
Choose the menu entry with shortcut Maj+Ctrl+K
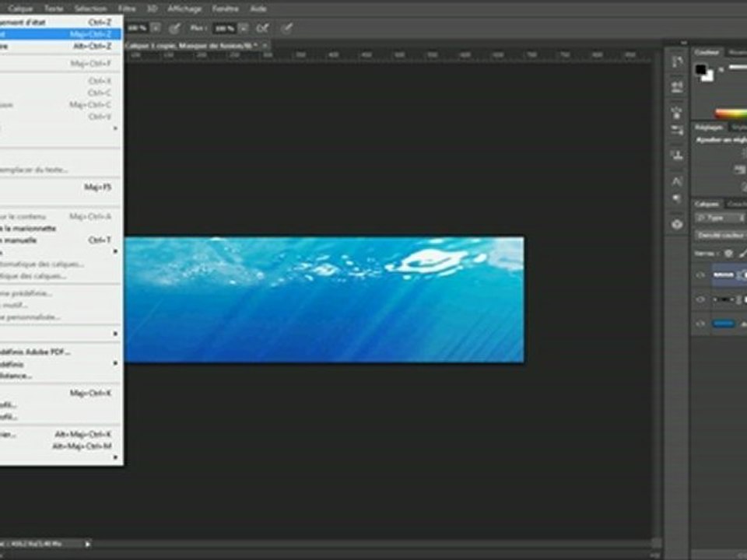pos(60,393)
